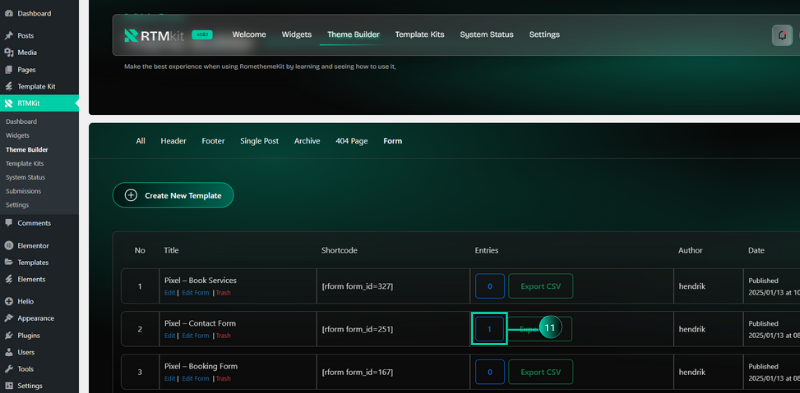Open entries count for Pixel – Book Services

[x=490, y=286]
